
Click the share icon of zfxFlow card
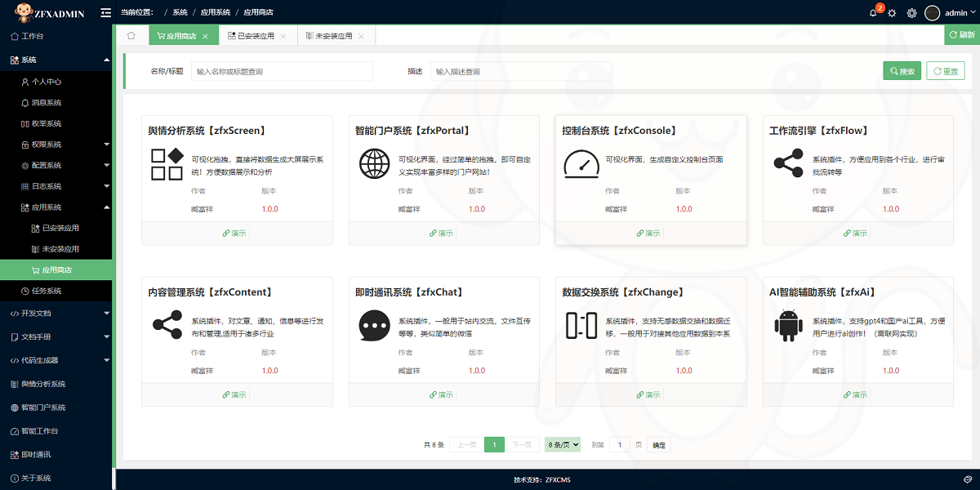(789, 163)
